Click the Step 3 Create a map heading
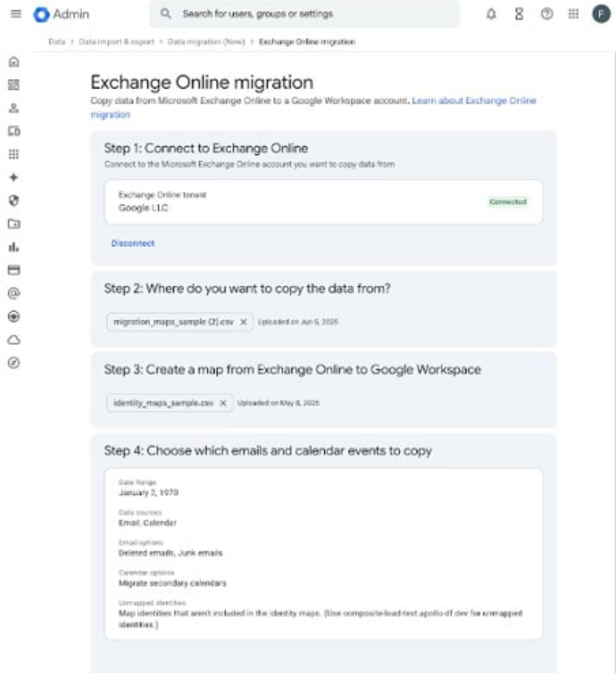616x673 pixels. (x=292, y=369)
